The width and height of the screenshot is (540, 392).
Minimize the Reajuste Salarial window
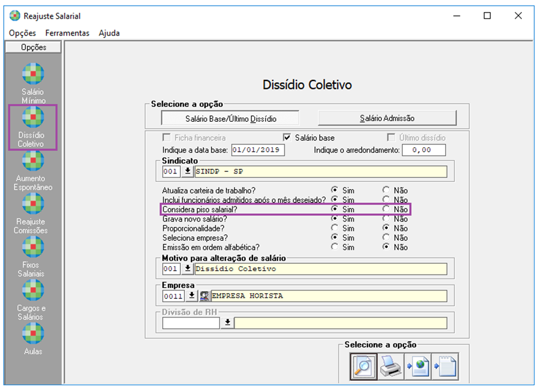pos(457,16)
